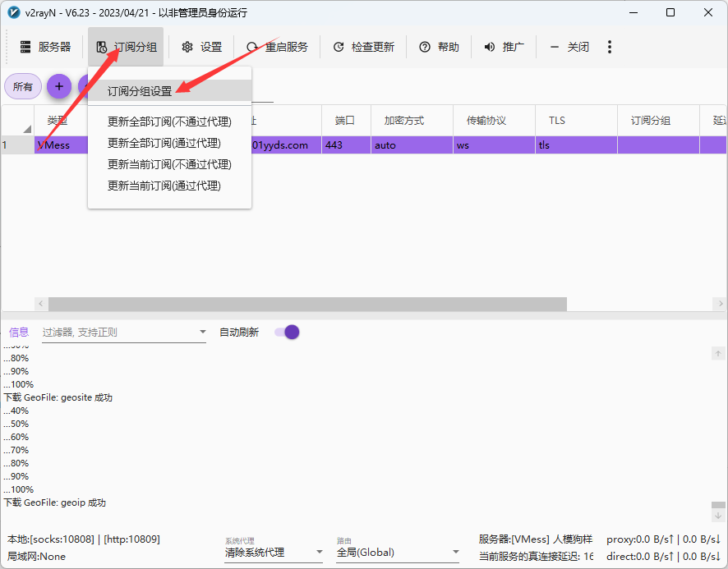Open the 路由 全局(Global) dropdown
Viewport: 728px width, 569px height.
tap(398, 553)
